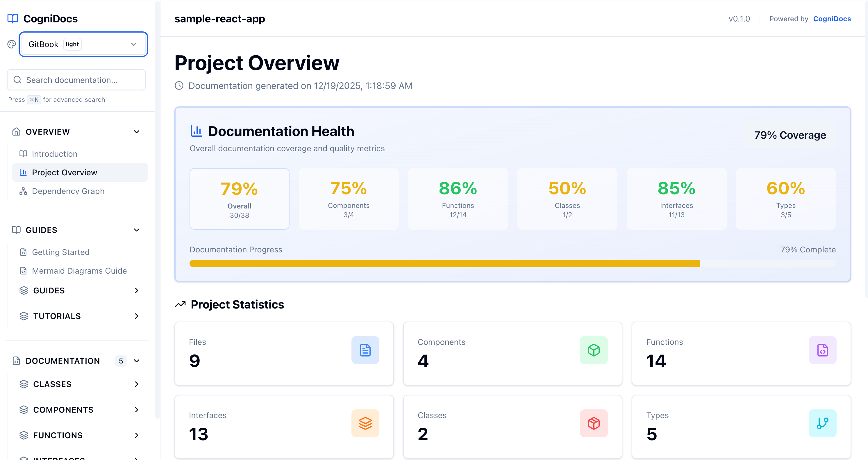Screen dimensions: 868x460
Task: Open the Introduction page
Action: click(x=54, y=154)
